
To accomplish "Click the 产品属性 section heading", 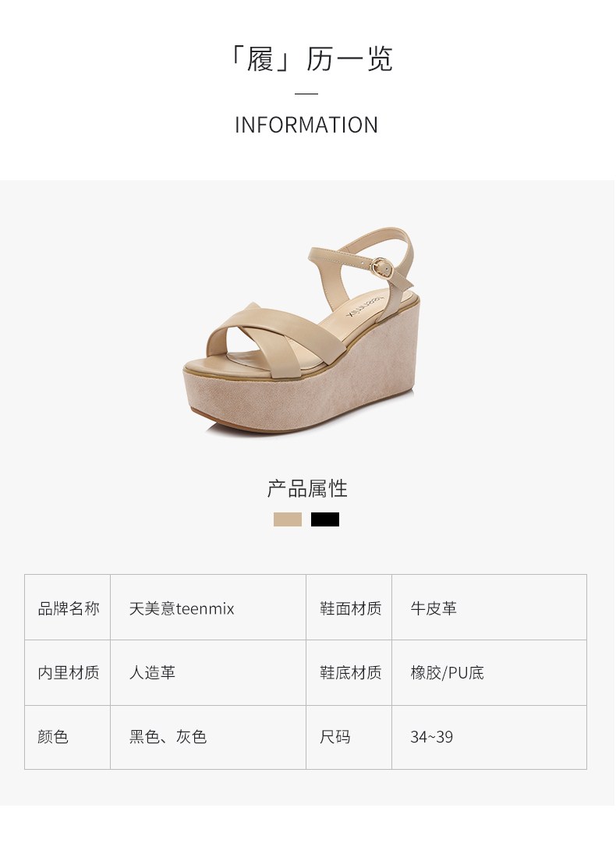I will (x=306, y=488).
